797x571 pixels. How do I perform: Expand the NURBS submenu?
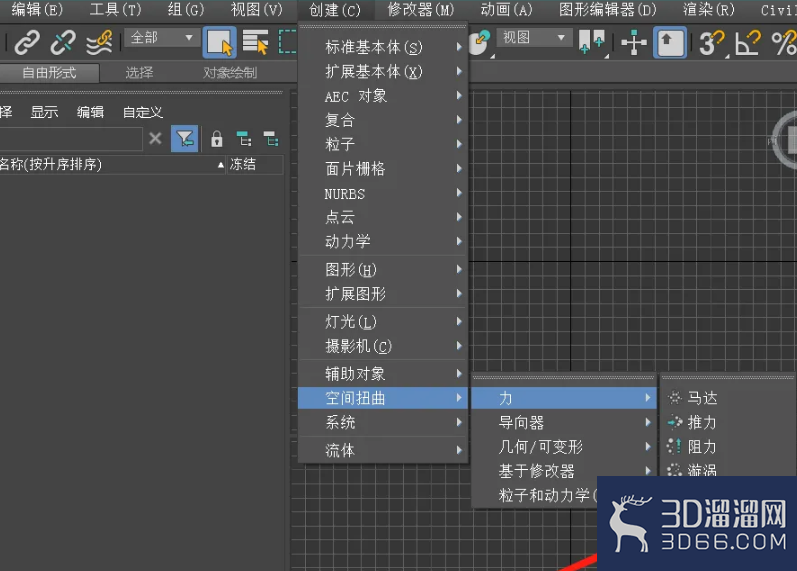(x=383, y=193)
